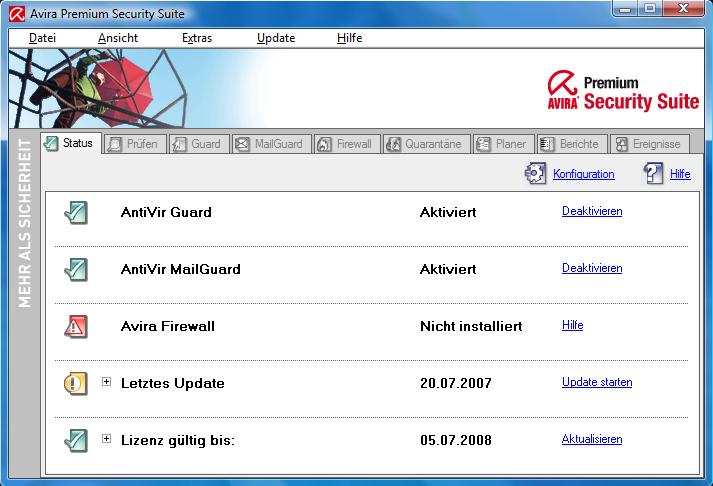This screenshot has width=713, height=486.
Task: Close the Avira Premium Security Suite window
Action: [x=683, y=9]
